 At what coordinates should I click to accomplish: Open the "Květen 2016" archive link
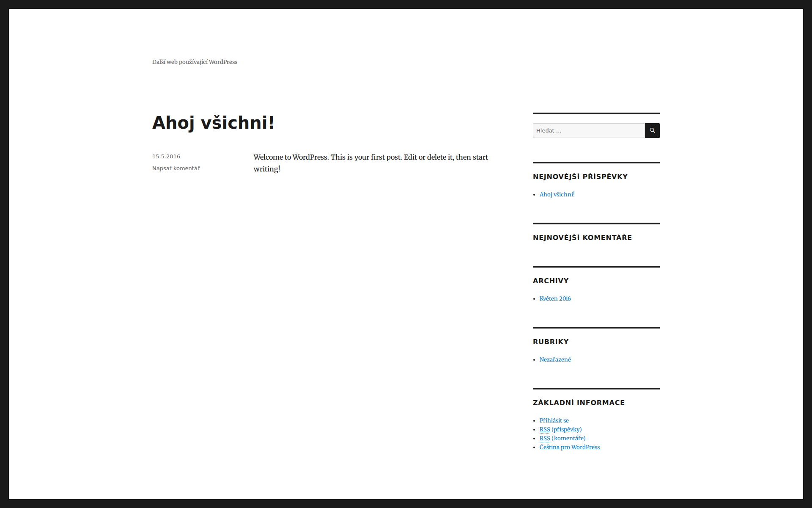tap(555, 298)
